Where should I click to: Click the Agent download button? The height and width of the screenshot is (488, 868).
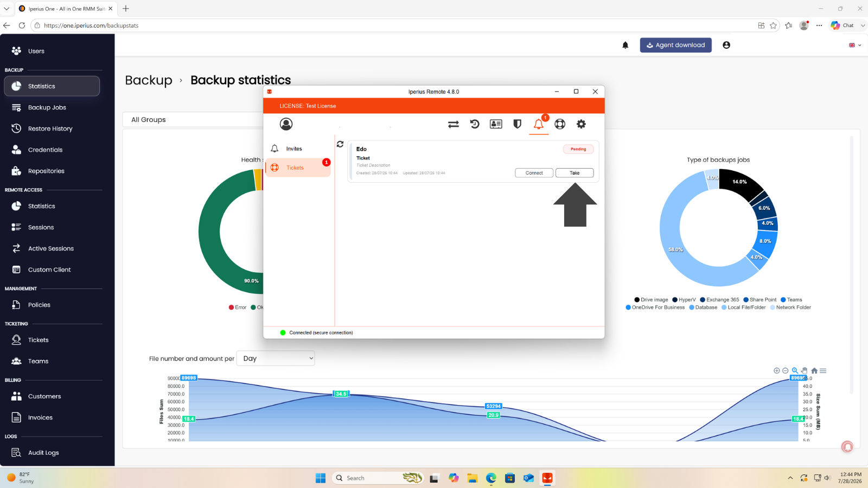[675, 45]
